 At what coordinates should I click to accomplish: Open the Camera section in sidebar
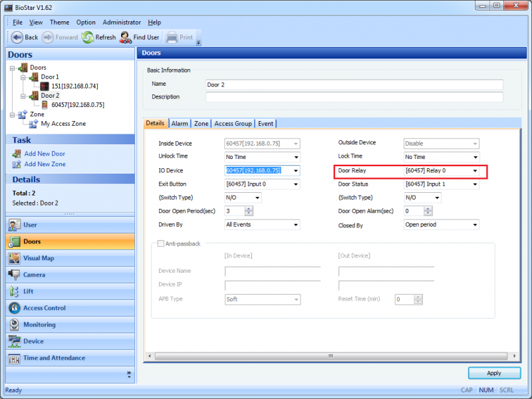[x=34, y=275]
